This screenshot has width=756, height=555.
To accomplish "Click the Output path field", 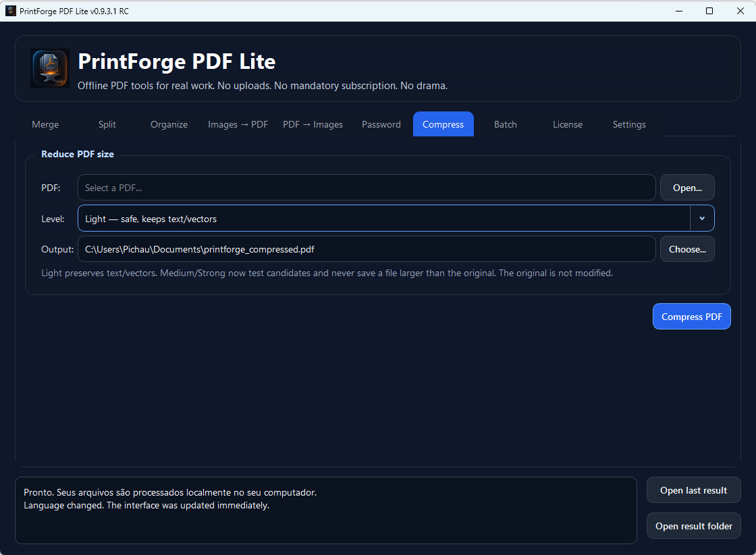I will (x=367, y=249).
